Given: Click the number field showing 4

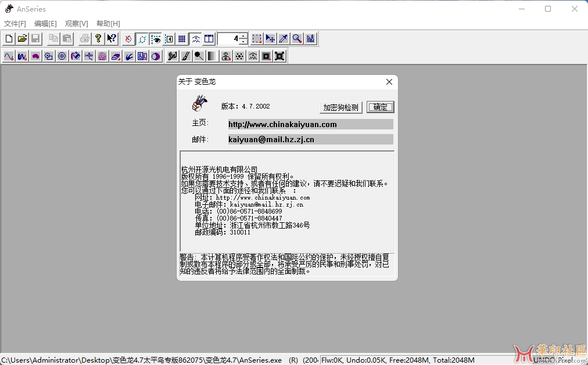Looking at the screenshot, I should tap(229, 38).
